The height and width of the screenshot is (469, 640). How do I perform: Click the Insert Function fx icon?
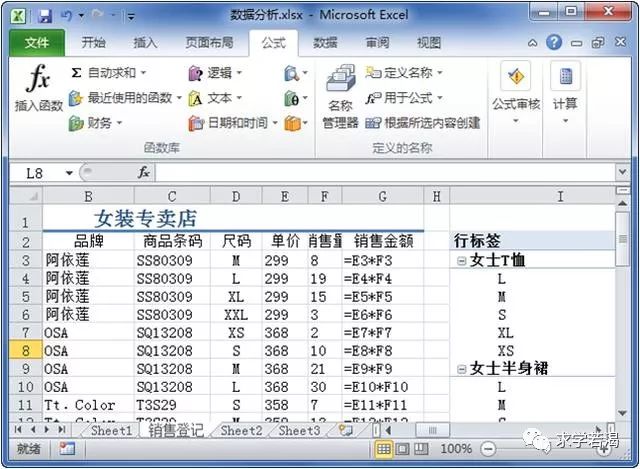click(39, 78)
